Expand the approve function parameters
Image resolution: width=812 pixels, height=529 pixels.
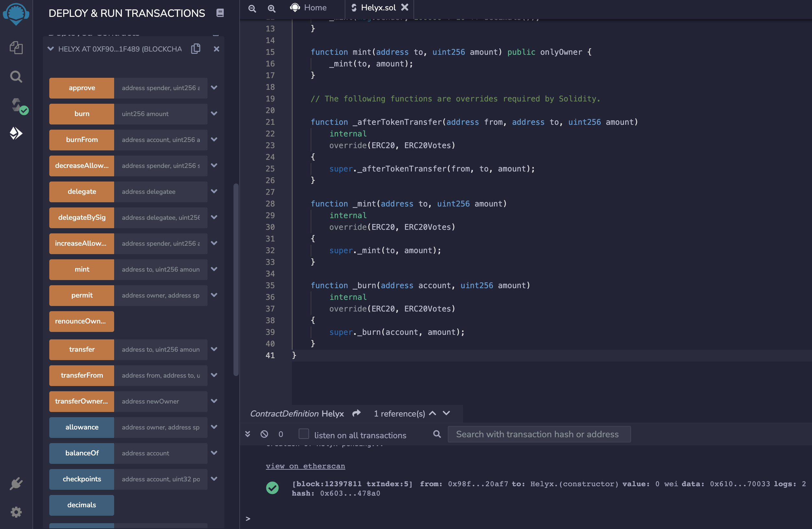pos(214,88)
